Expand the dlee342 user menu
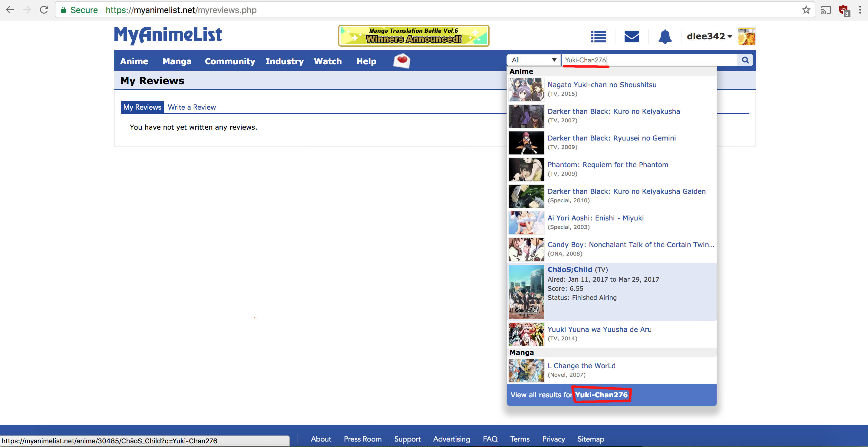The height and width of the screenshot is (447, 868). click(x=709, y=36)
